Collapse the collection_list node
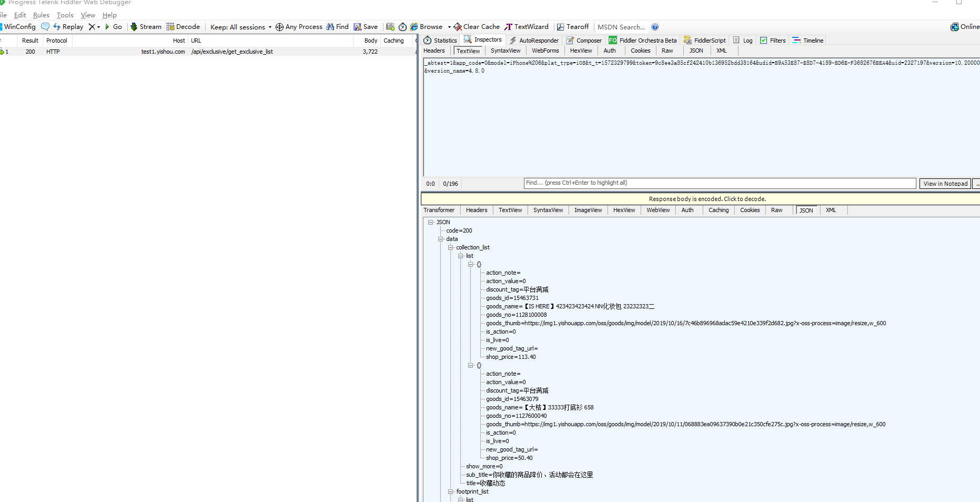 point(451,247)
